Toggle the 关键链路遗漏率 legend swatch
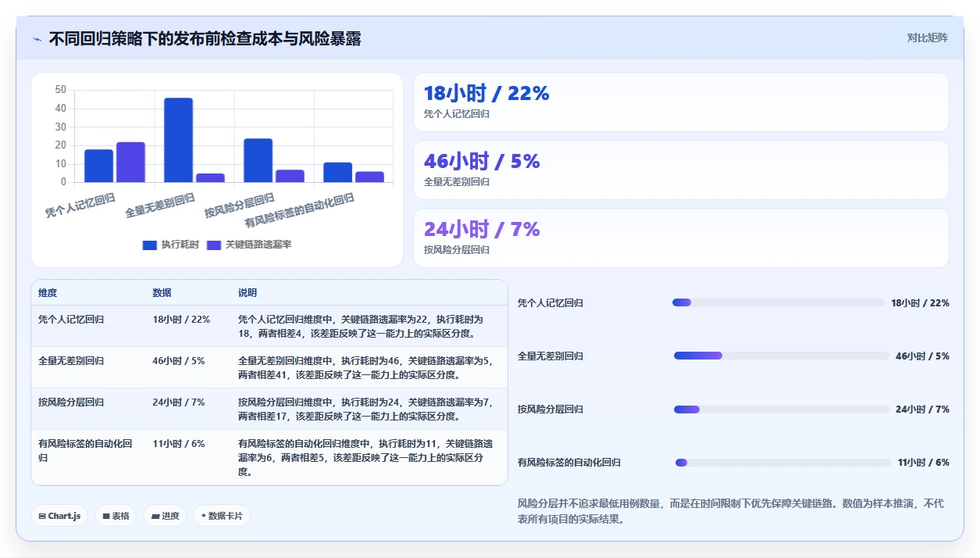The height and width of the screenshot is (558, 980). pos(214,245)
